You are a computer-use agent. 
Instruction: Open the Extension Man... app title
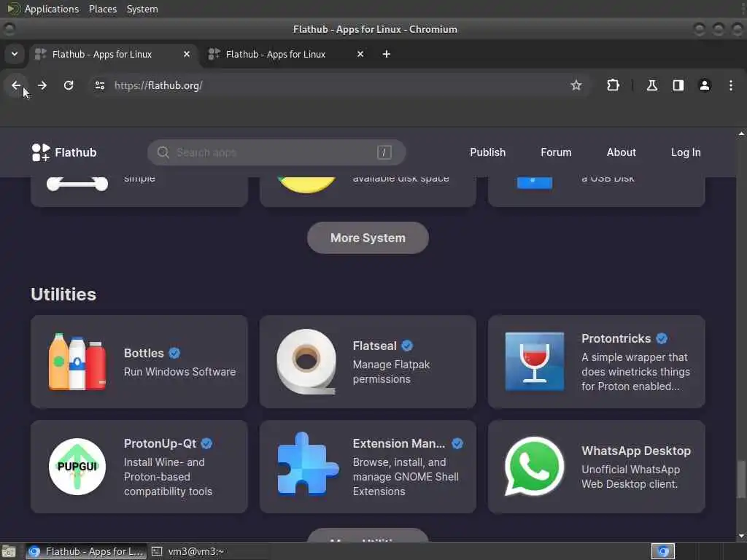point(399,443)
